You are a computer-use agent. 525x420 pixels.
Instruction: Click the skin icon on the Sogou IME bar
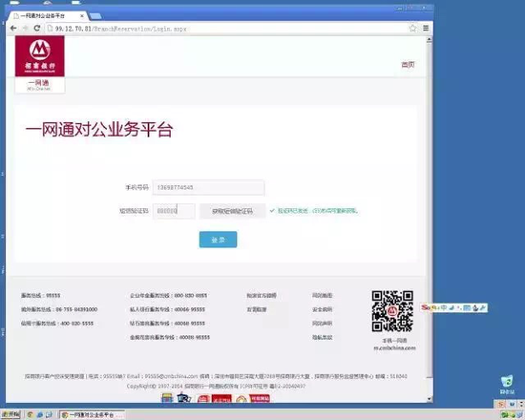pos(475,307)
